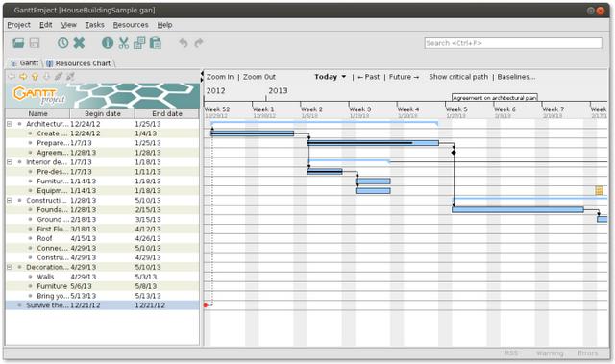
Task: Collapse the Architectural design task group
Action: pos(10,124)
